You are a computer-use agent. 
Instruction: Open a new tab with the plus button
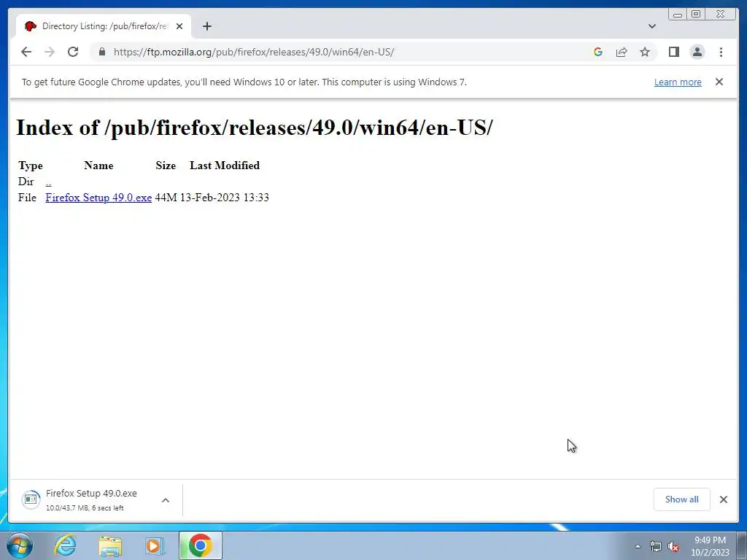(206, 26)
